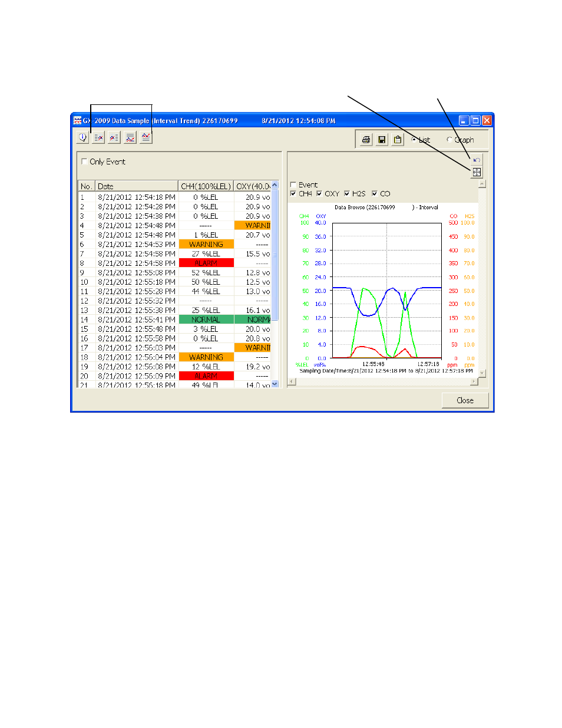Viewport: 562px width, 728px height.
Task: Select row 4 with OXY WARNING at 12:54:48
Action: point(175,225)
